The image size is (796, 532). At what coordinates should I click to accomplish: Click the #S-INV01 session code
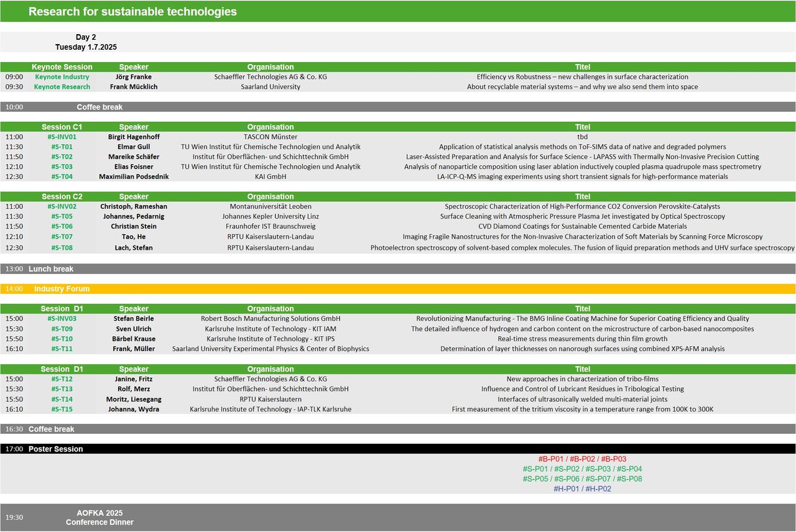click(x=62, y=137)
